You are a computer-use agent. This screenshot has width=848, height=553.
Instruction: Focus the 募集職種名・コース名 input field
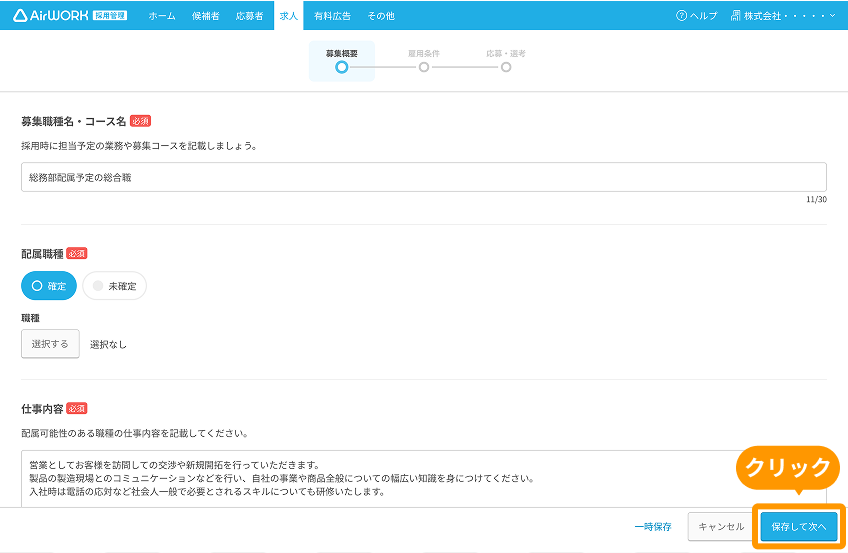[423, 177]
